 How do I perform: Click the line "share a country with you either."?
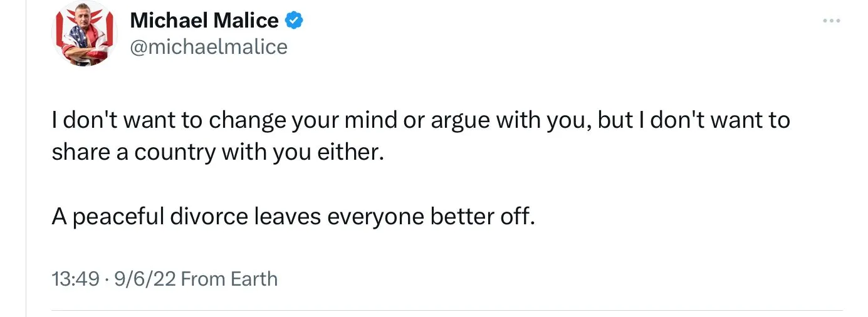click(x=217, y=152)
